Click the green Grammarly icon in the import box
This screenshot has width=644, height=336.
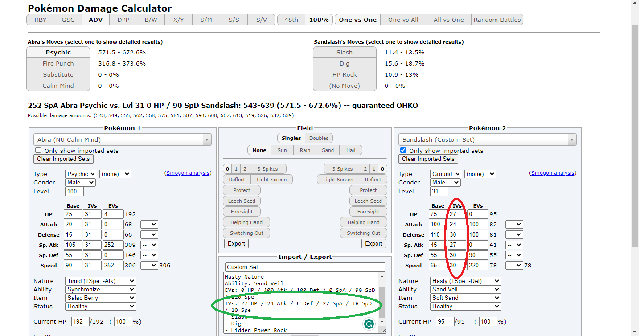pyautogui.click(x=369, y=324)
